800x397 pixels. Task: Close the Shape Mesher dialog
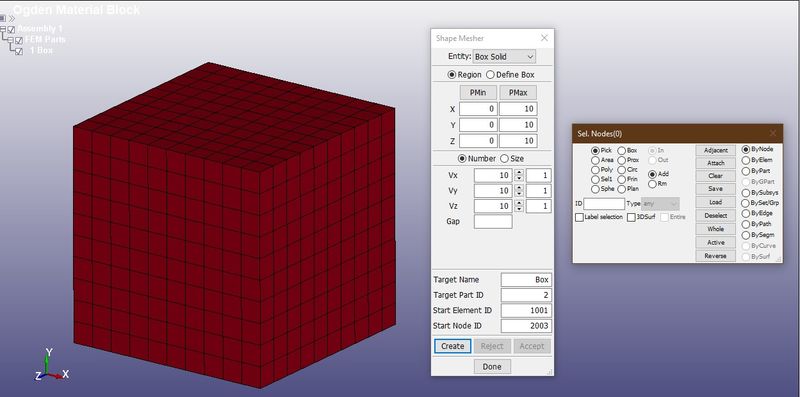point(544,38)
